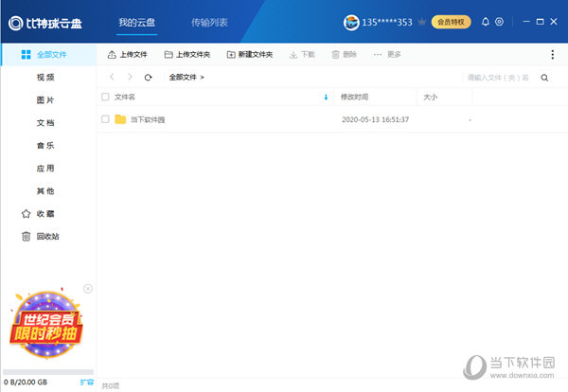Image resolution: width=568 pixels, height=392 pixels.
Task: Click the back navigation arrow
Action: click(x=113, y=77)
